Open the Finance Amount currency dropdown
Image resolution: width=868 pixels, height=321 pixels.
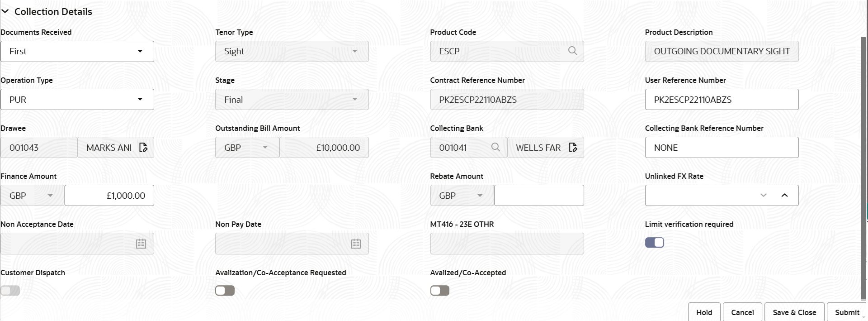(51, 195)
